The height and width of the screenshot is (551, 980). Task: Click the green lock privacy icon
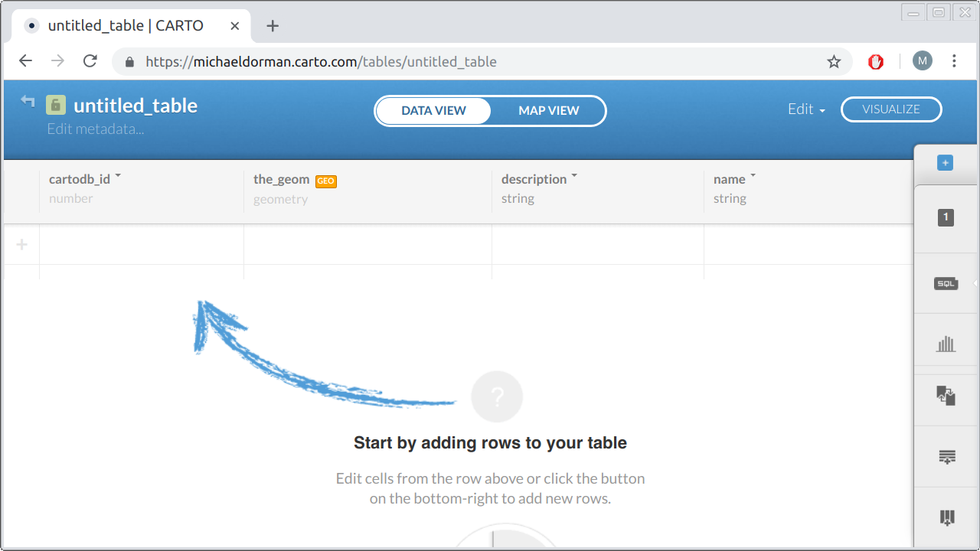pos(55,105)
